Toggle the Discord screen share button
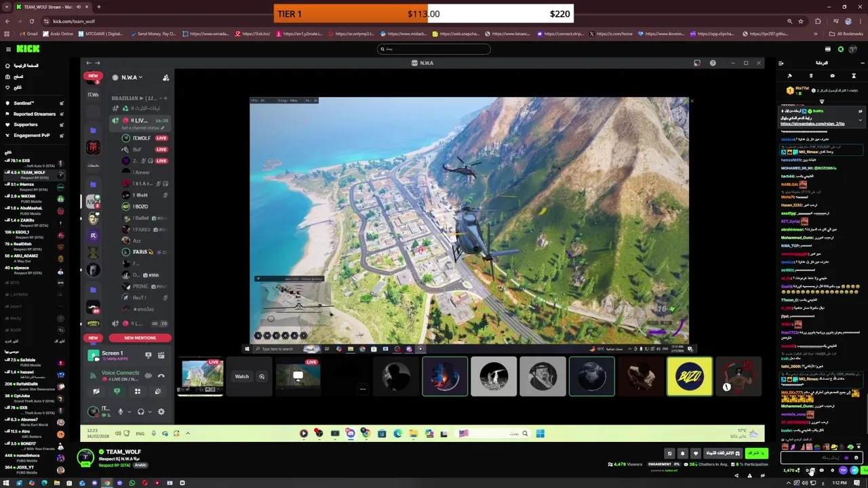The width and height of the screenshot is (868, 488). point(117,391)
